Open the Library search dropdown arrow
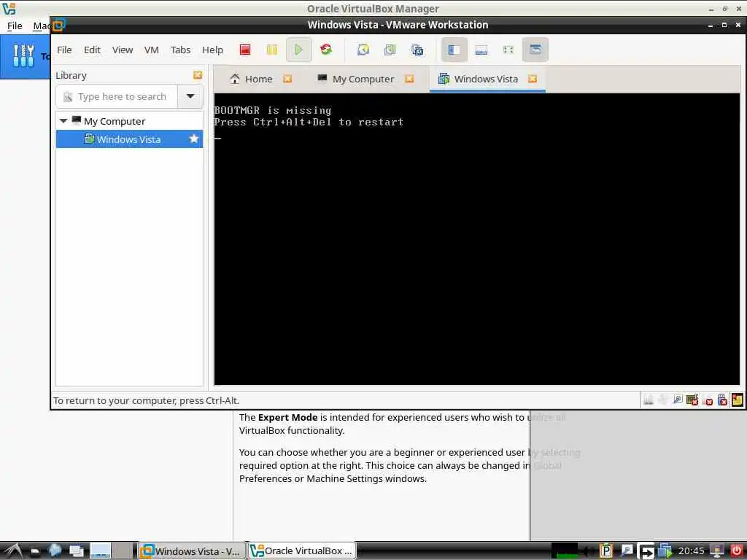 click(190, 97)
